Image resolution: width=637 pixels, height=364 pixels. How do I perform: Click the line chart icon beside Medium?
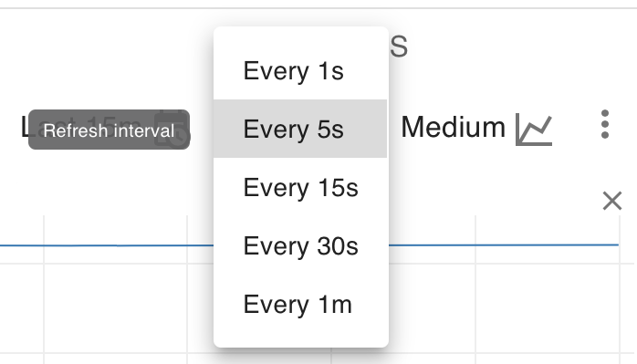(x=534, y=130)
